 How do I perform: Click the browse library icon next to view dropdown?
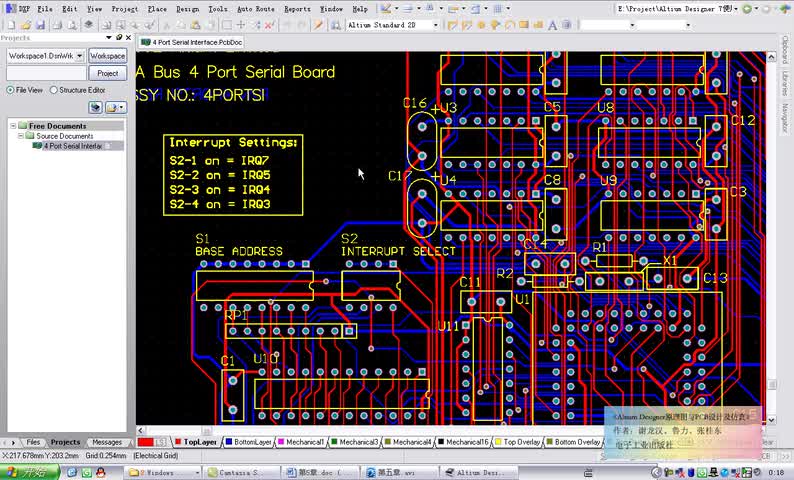tap(335, 25)
